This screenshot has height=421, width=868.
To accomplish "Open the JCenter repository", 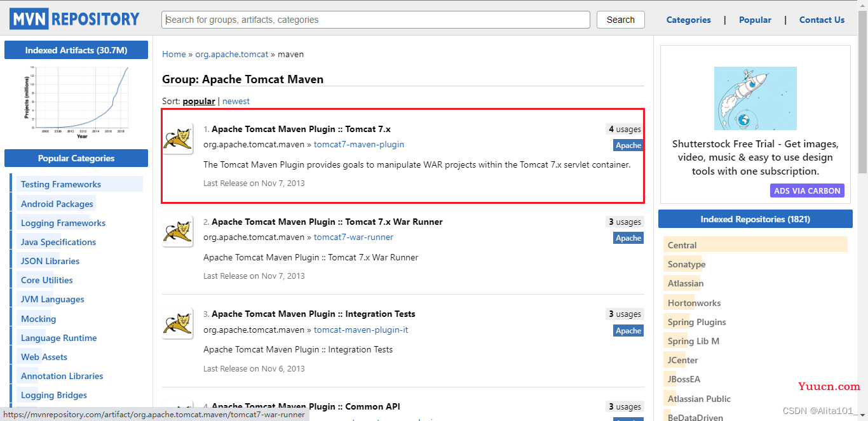I will (683, 360).
